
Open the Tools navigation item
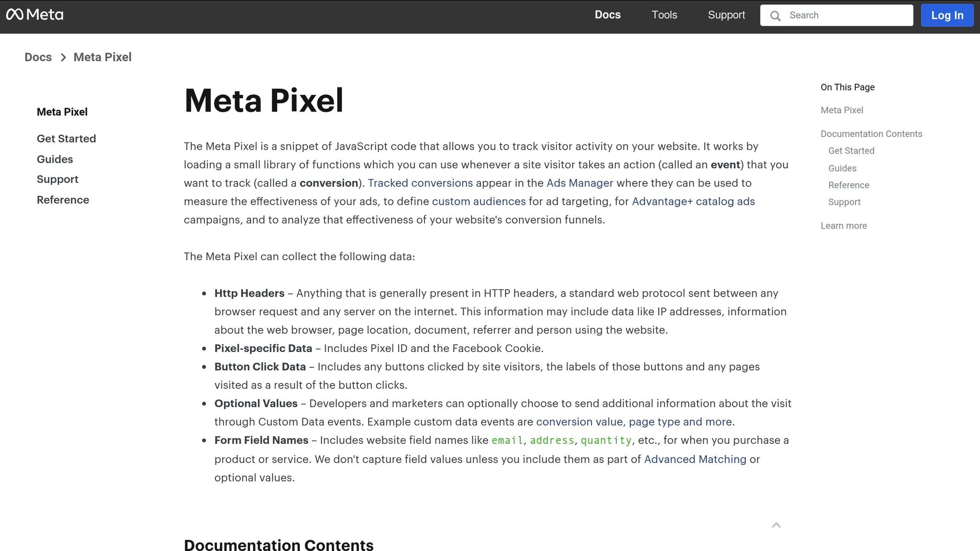point(664,15)
